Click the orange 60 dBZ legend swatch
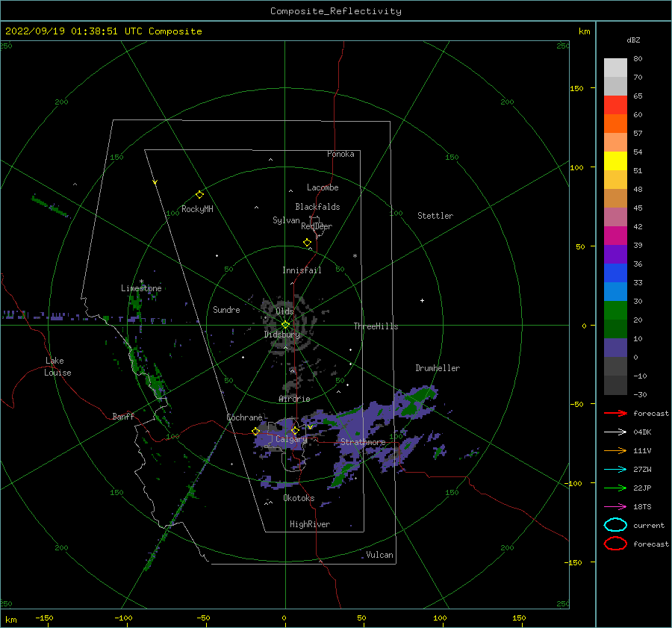The image size is (672, 628). coord(615,124)
